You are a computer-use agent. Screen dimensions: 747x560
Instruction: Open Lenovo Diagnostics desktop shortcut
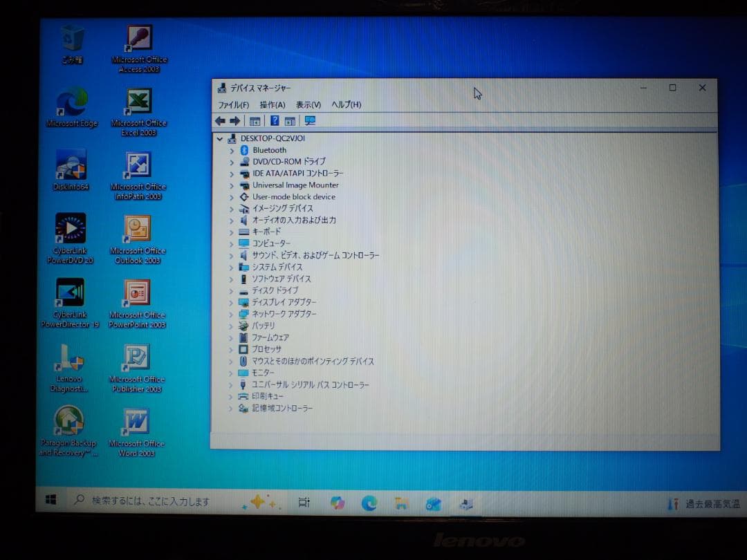[x=70, y=368]
